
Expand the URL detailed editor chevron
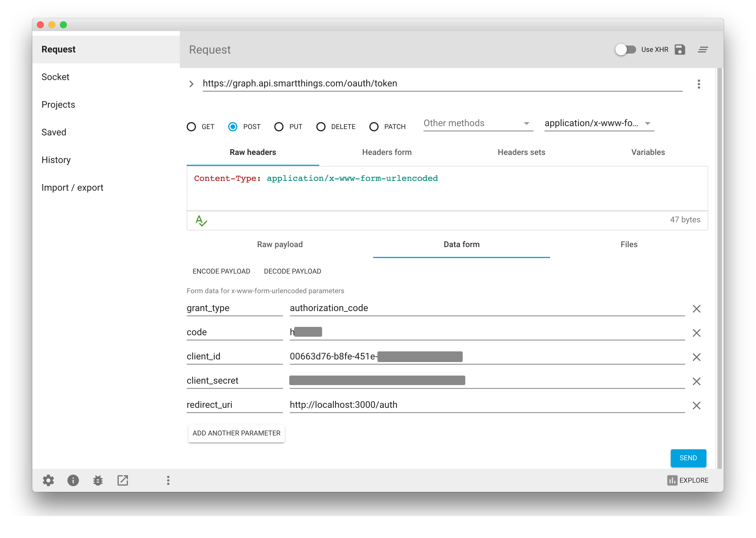(191, 84)
